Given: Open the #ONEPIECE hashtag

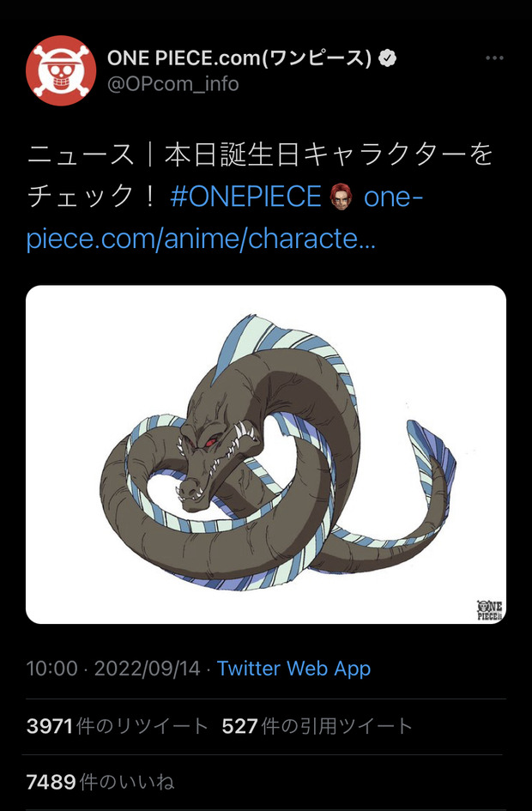Looking at the screenshot, I should pos(245,197).
